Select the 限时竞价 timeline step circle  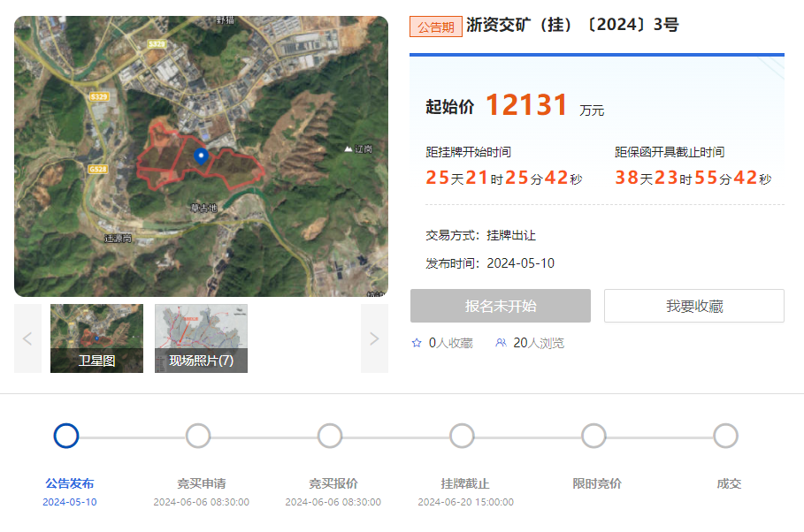pos(593,436)
